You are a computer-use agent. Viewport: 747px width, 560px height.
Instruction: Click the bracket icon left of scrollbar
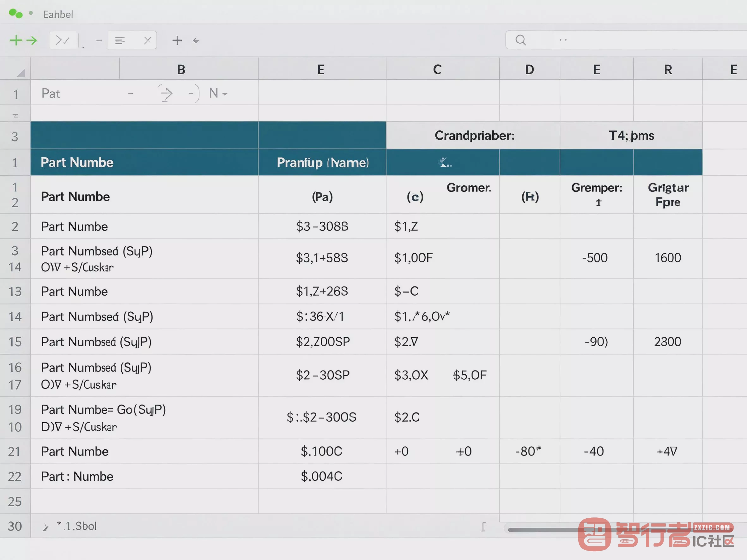(x=483, y=527)
